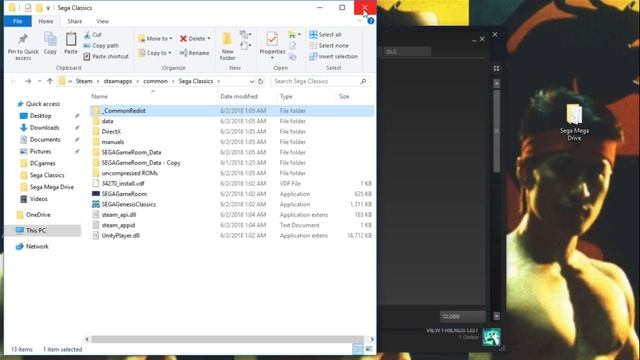Image resolution: width=640 pixels, height=360 pixels.
Task: Expand the Delete dropdown arrow
Action: [x=209, y=38]
